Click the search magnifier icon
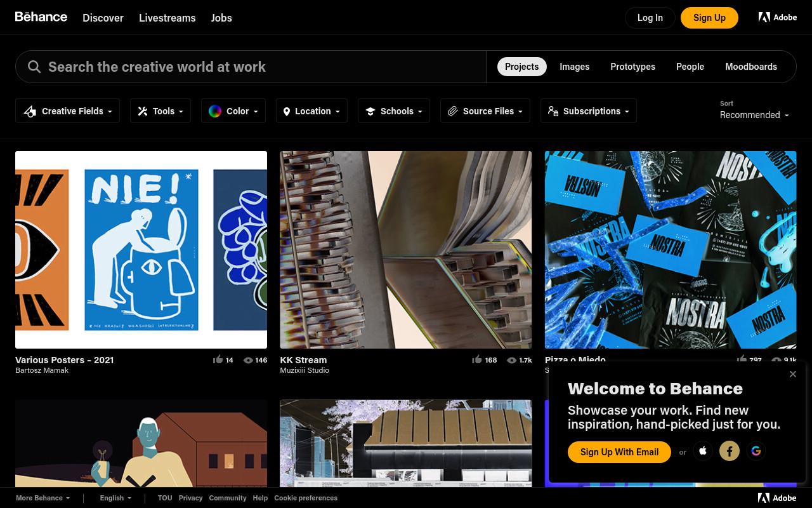This screenshot has height=508, width=812. (34, 67)
